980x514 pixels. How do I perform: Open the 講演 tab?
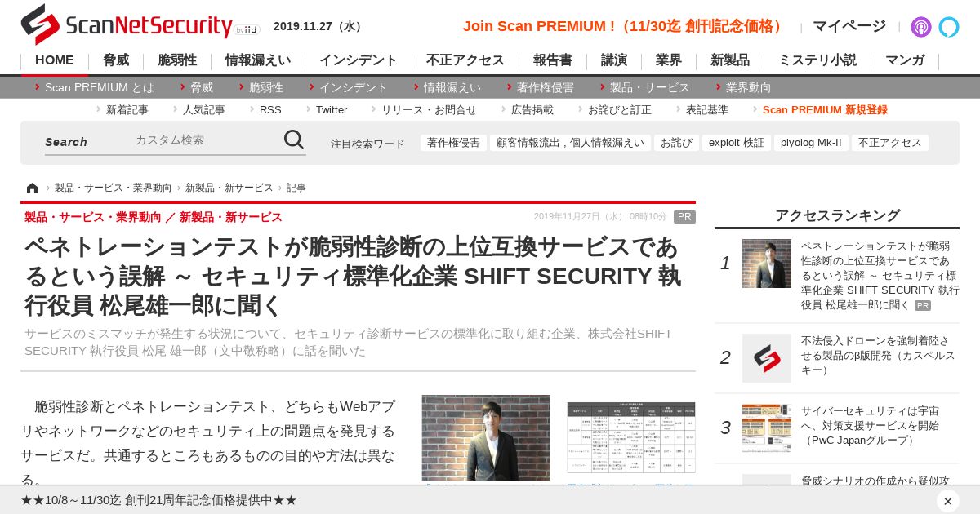(614, 60)
